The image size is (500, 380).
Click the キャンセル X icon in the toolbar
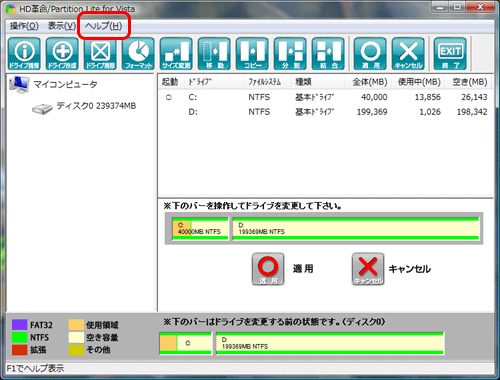pos(408,54)
